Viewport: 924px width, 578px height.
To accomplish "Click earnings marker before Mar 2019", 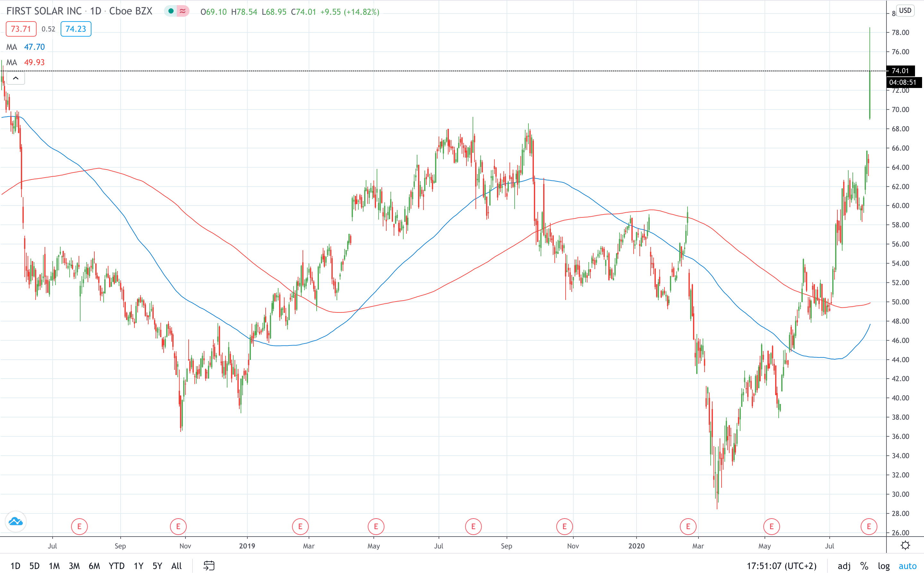I will click(x=300, y=526).
